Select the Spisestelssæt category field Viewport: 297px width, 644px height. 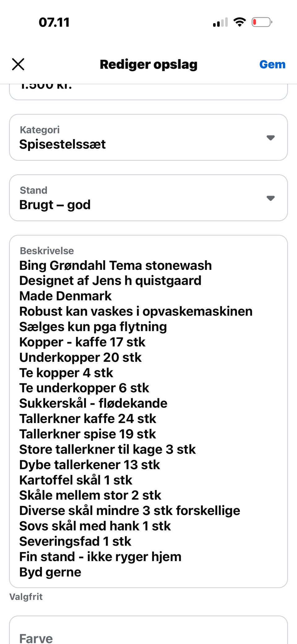pyautogui.click(x=63, y=144)
